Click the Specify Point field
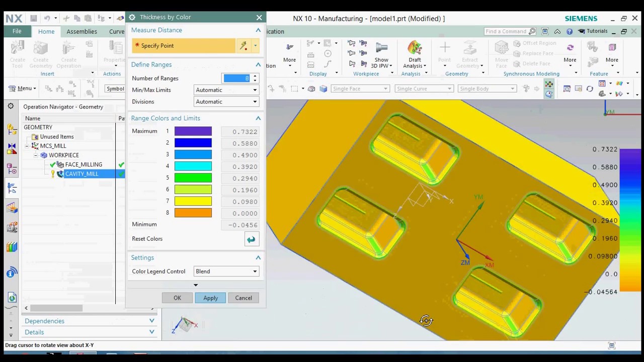644x362 pixels. (x=184, y=46)
